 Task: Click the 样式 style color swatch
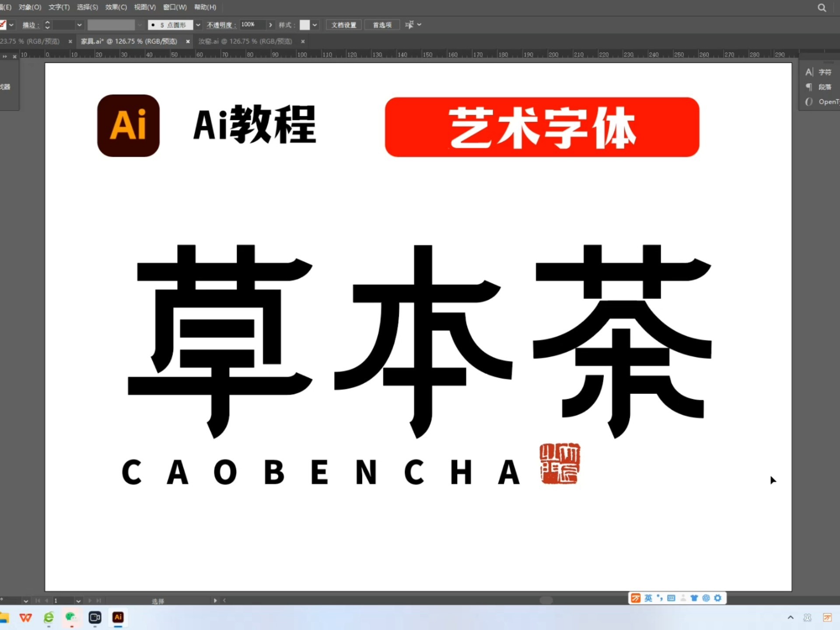(x=305, y=25)
